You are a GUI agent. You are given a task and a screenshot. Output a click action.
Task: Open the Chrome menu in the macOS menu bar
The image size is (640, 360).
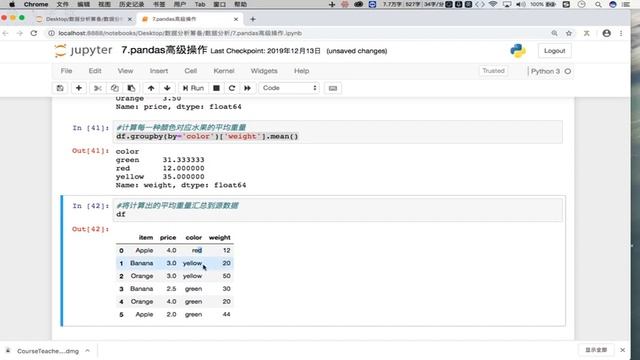36,4
